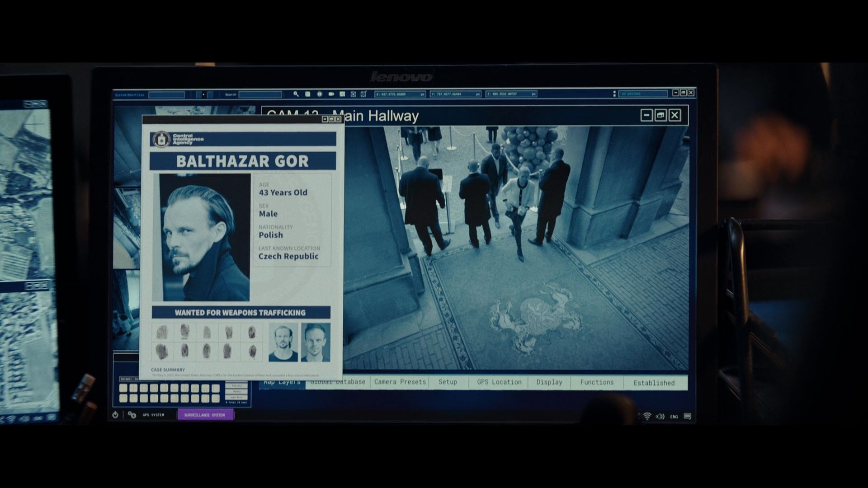Click the globe icon in top toolbar

click(319, 94)
